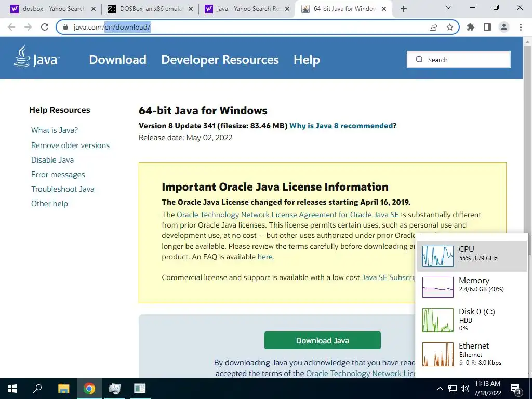Click the taskbar clock showing 11:13 AM
532x399 pixels.
point(487,389)
